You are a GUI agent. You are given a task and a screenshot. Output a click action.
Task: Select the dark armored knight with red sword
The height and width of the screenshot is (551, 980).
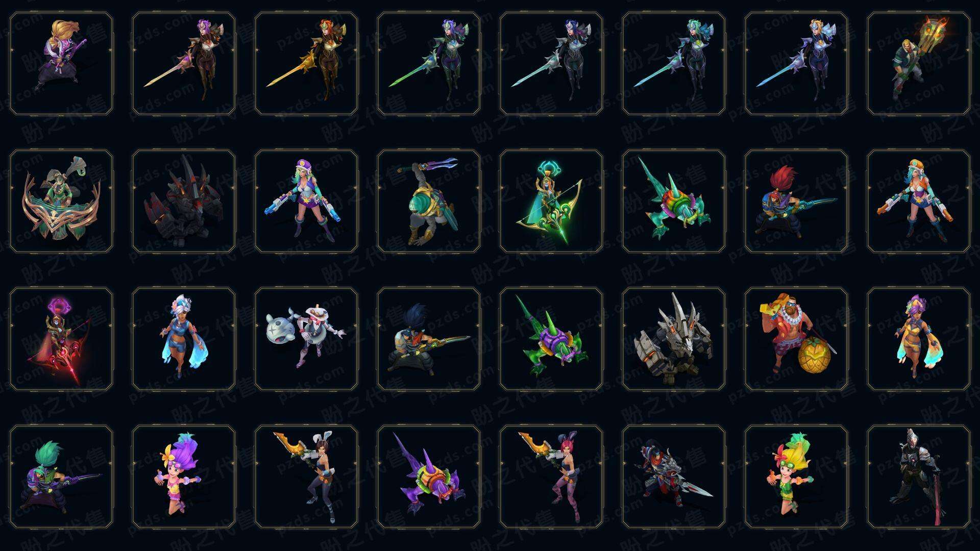919,477
